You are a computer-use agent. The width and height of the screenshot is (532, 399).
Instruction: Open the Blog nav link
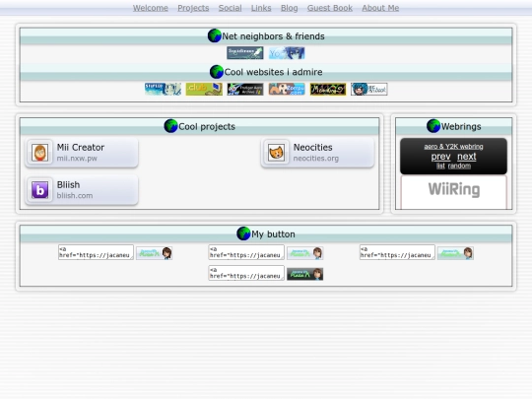(x=289, y=8)
